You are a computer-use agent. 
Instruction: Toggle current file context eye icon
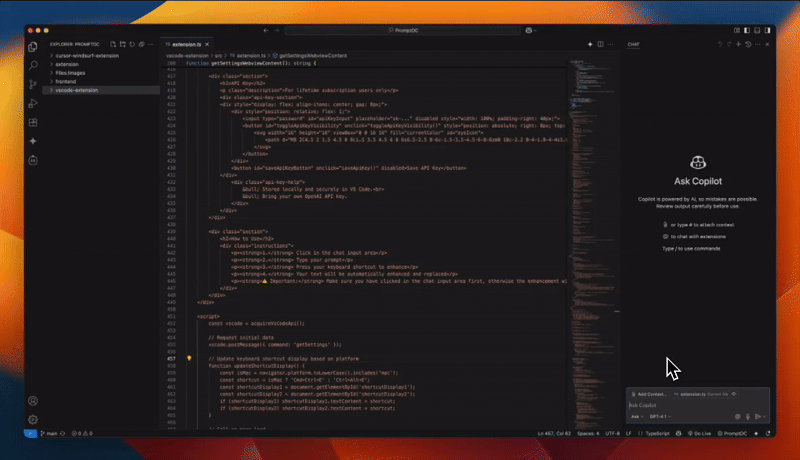click(734, 394)
